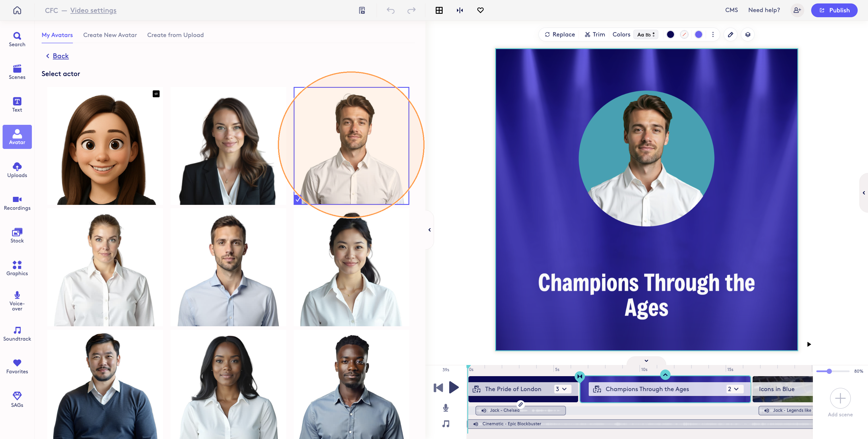
Task: Expand the dropdown on The Pride of London scene
Action: [x=561, y=389]
